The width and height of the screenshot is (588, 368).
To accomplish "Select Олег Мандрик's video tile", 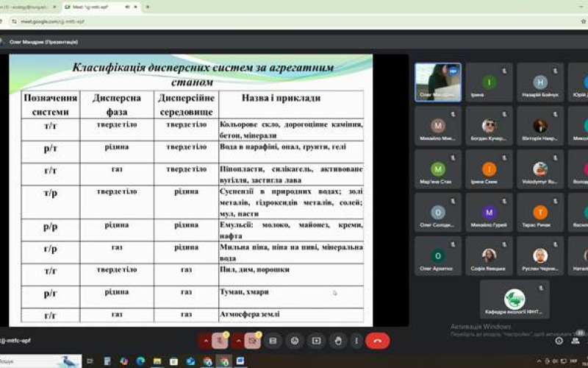I will [438, 82].
